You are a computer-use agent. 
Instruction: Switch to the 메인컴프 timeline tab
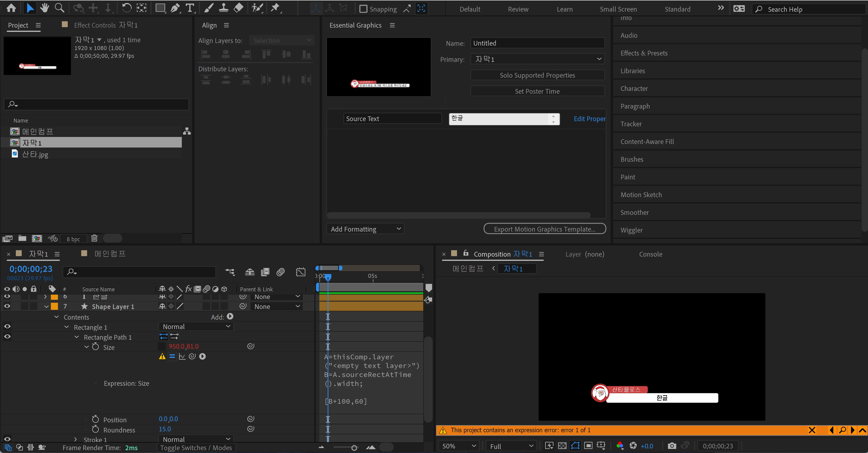[110, 254]
